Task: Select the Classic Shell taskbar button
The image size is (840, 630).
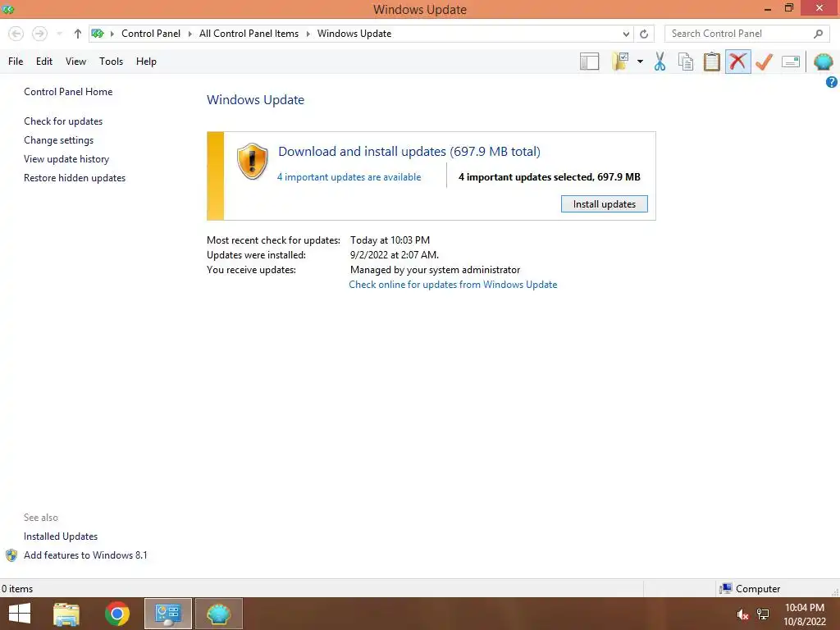Action: [x=218, y=614]
